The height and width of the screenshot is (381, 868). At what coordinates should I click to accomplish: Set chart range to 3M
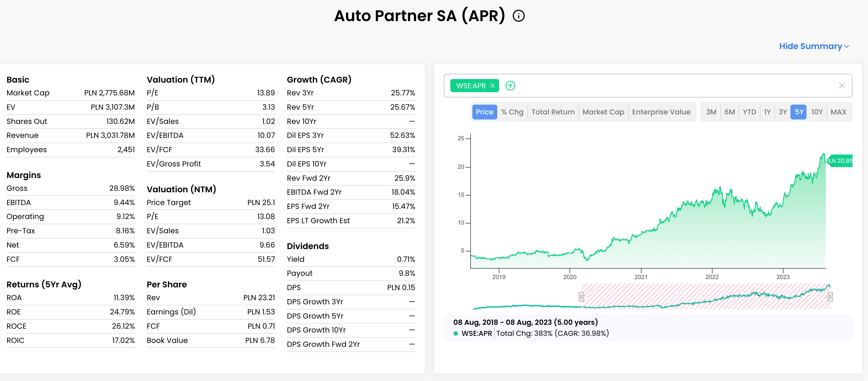(x=711, y=112)
